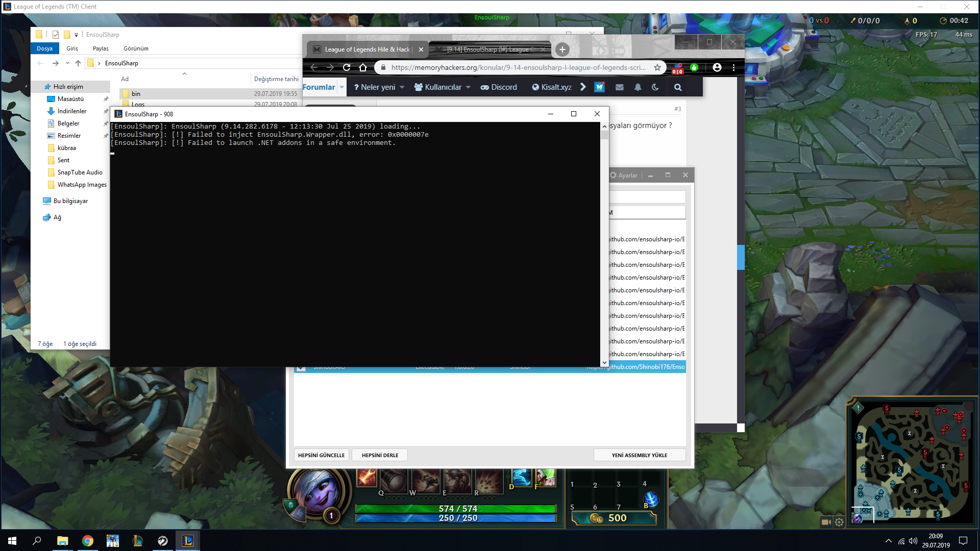Open Windows Start menu
This screenshot has width=980, height=551.
pos(12,541)
